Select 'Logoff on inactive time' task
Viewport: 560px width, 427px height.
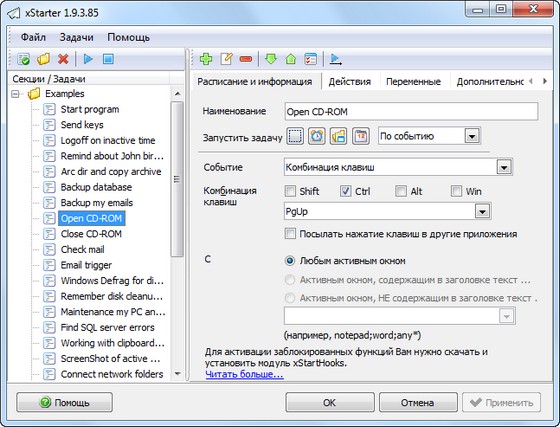[108, 140]
